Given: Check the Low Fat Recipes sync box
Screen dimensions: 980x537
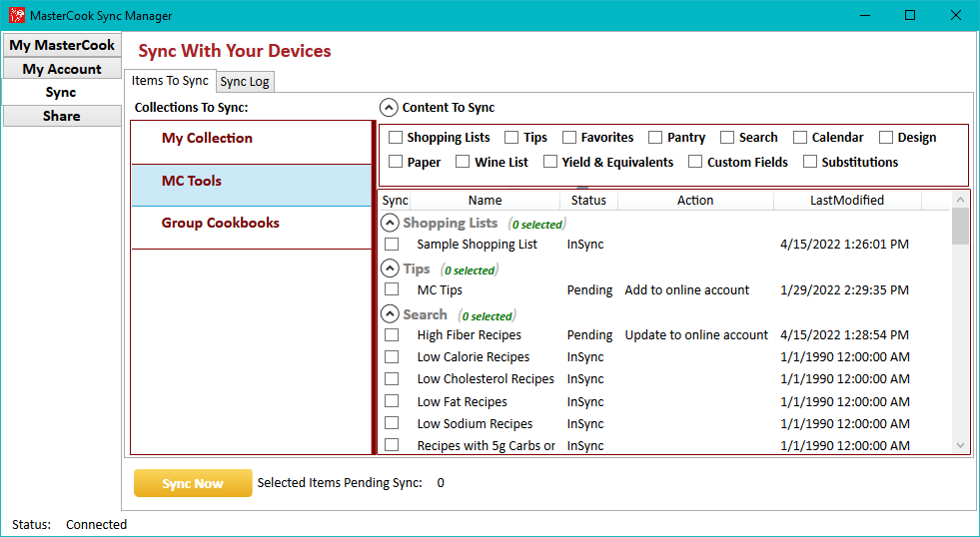Looking at the screenshot, I should 392,401.
